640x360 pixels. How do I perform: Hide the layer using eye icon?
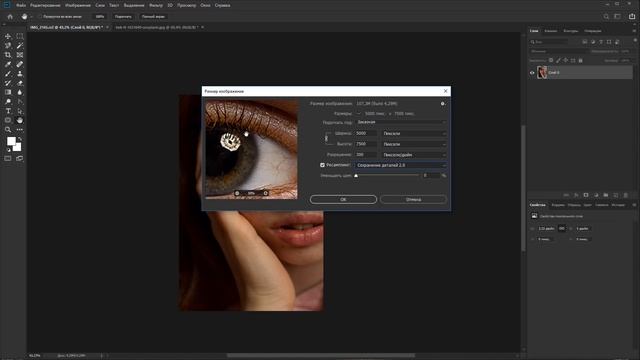coord(532,73)
